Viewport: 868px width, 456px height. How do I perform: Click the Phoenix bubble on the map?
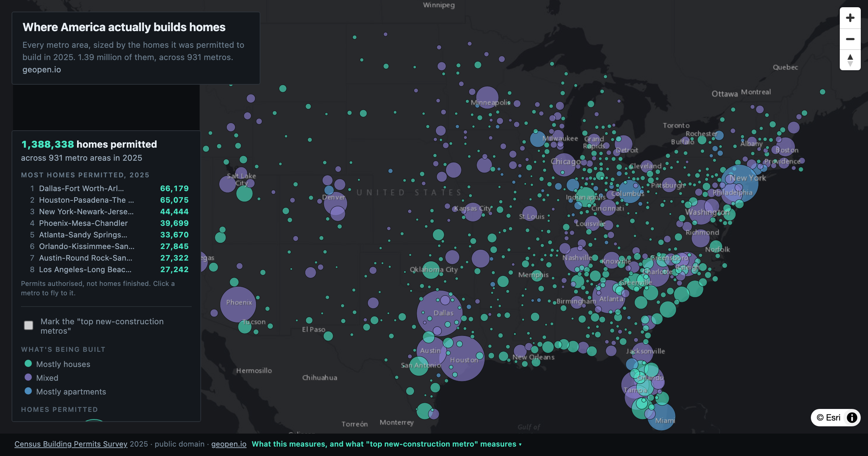(x=238, y=304)
